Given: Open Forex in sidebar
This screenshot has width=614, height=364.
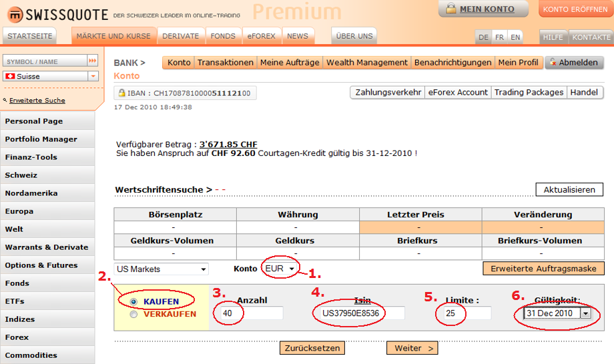Looking at the screenshot, I should (47, 337).
